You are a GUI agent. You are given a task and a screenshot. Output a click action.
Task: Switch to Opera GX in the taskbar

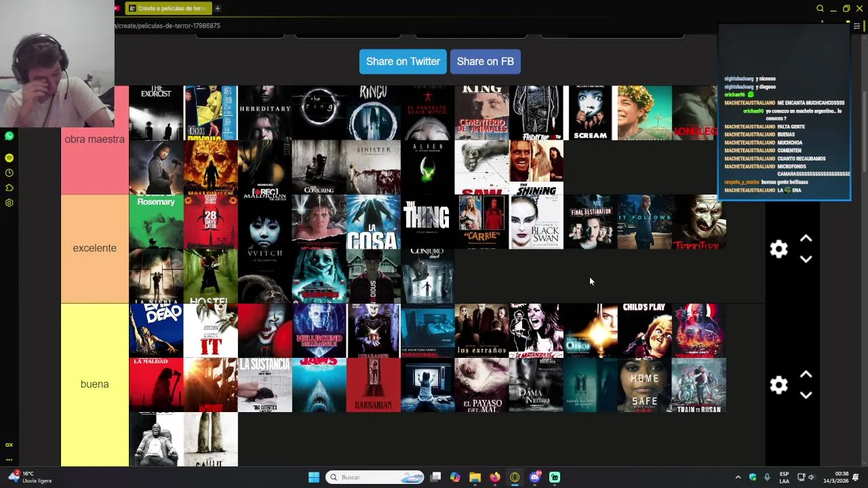(x=515, y=477)
